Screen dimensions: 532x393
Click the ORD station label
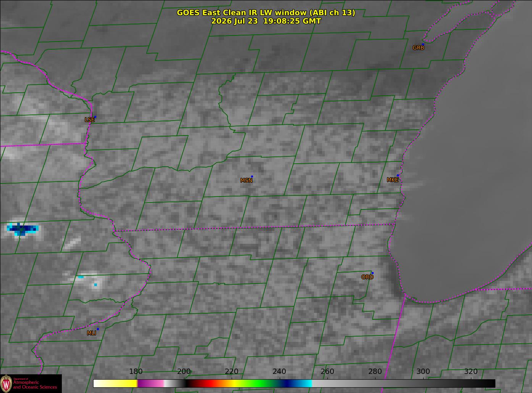coord(367,277)
